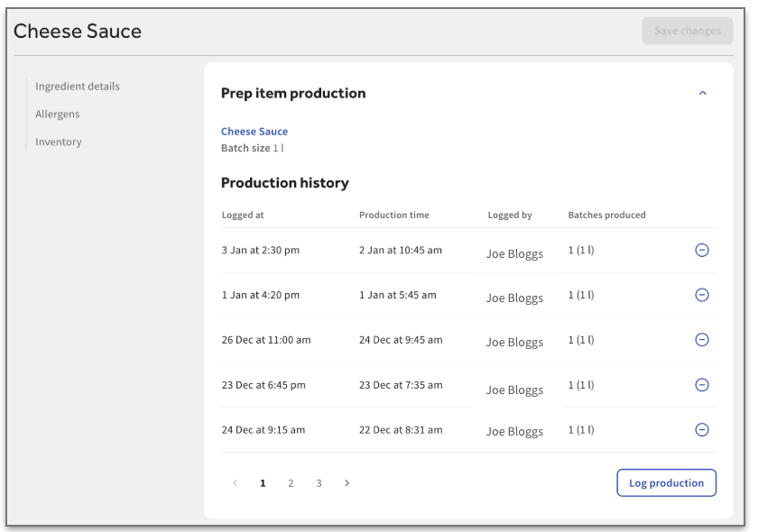The width and height of the screenshot is (758, 532).
Task: Open the Cheese Sauce prep item link
Action: click(x=254, y=132)
